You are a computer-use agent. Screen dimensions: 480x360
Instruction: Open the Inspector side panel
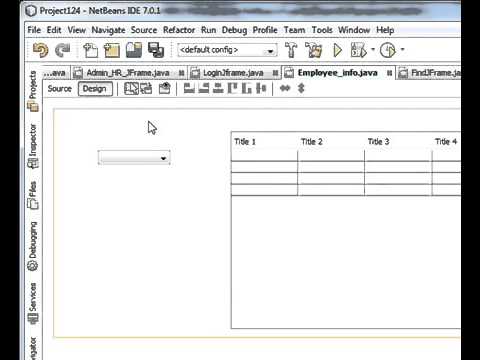pos(33,146)
